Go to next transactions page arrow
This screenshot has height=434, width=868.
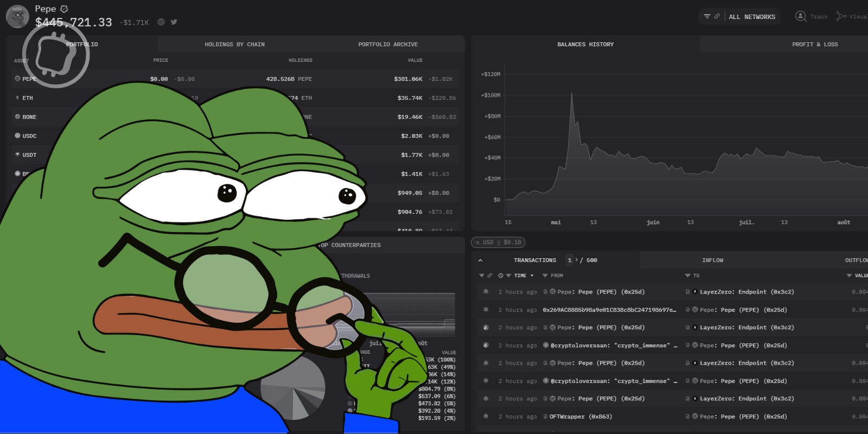point(576,260)
